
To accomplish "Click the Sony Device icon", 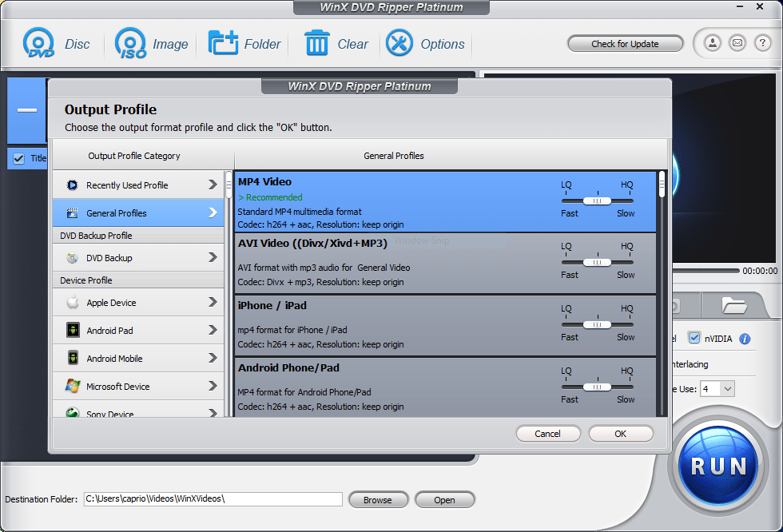I will click(73, 412).
